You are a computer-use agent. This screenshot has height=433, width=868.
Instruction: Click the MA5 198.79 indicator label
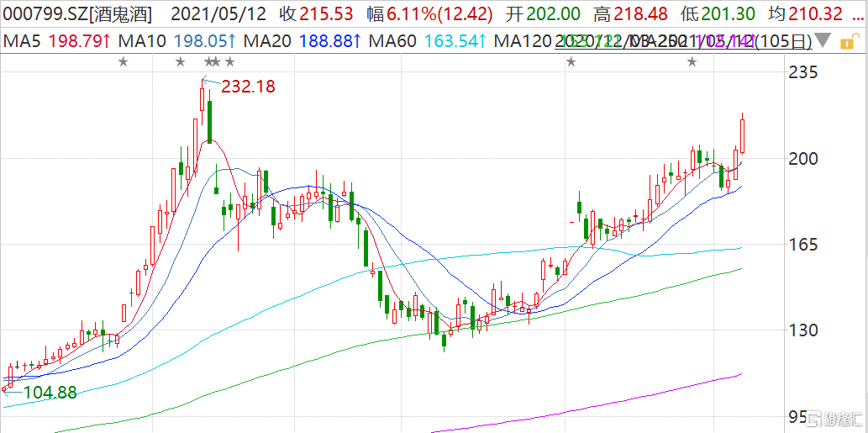click(58, 40)
